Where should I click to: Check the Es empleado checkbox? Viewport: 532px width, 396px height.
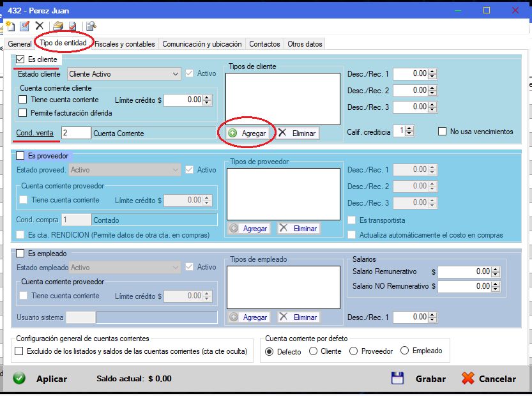pyautogui.click(x=20, y=254)
